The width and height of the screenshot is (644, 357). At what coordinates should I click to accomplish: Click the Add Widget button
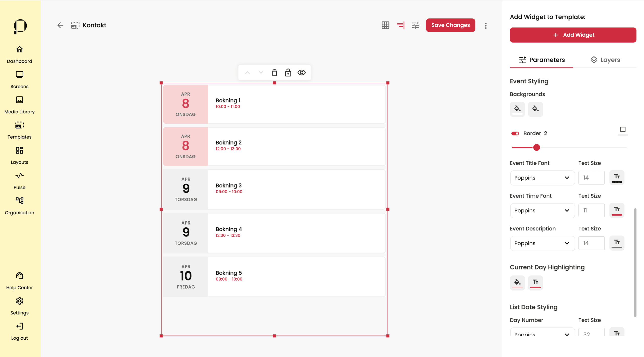point(573,35)
